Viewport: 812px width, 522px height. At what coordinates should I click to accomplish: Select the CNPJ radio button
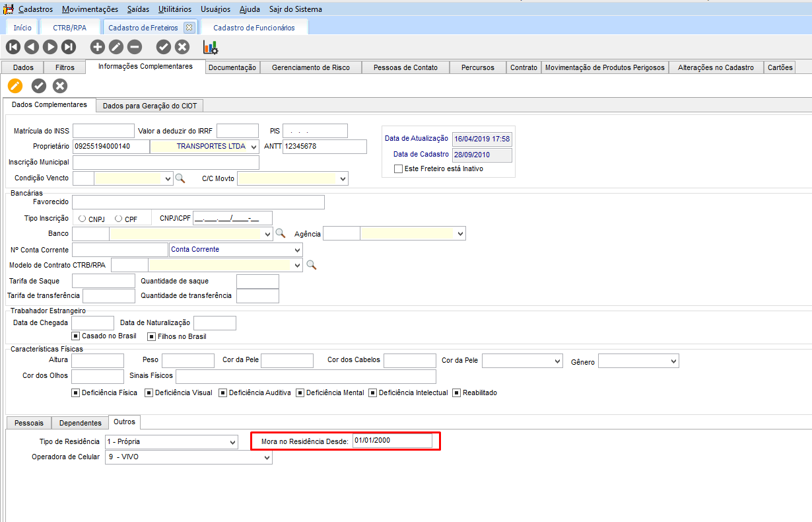(x=82, y=219)
